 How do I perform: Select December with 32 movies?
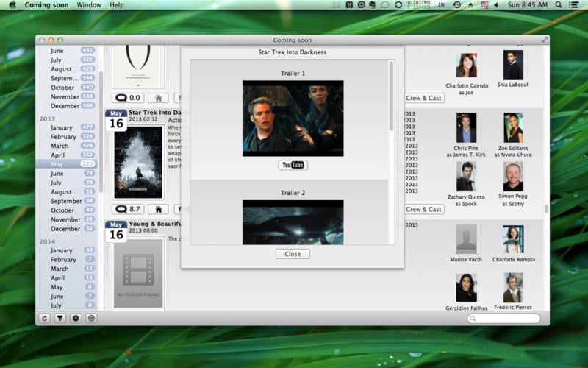[x=66, y=229]
